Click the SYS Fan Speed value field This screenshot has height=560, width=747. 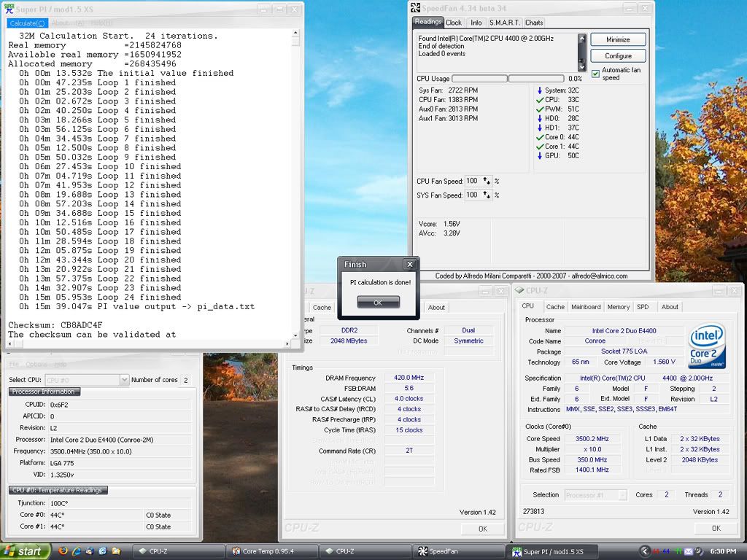coord(473,195)
